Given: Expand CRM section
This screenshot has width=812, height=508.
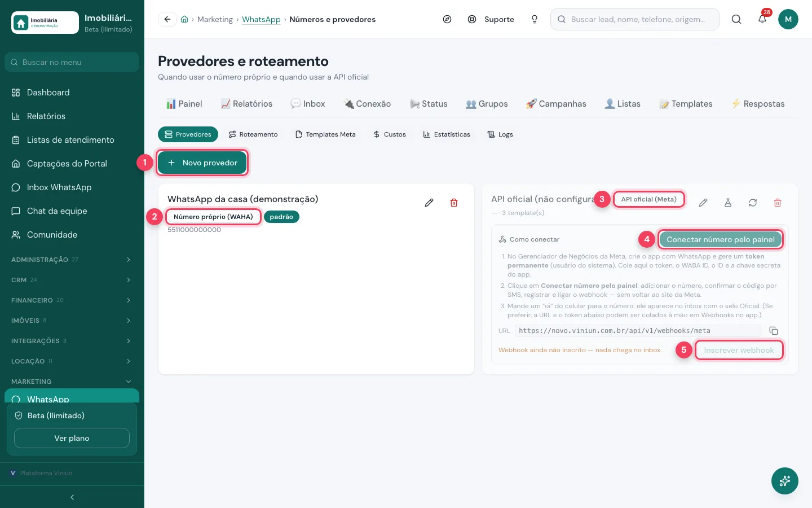Looking at the screenshot, I should coord(72,280).
